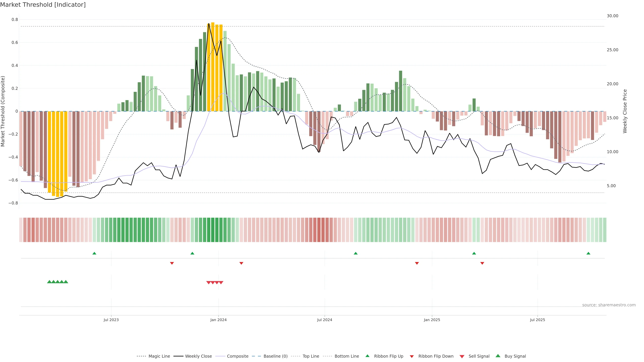The image size is (644, 362).
Task: Click darkest green ribbon bar near Jan 2024
Action: pos(212,230)
